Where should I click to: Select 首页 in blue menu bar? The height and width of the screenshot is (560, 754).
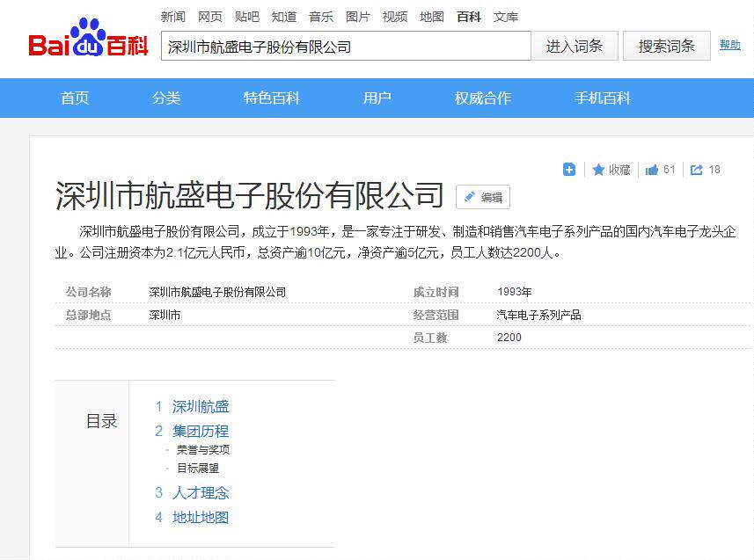tap(75, 98)
